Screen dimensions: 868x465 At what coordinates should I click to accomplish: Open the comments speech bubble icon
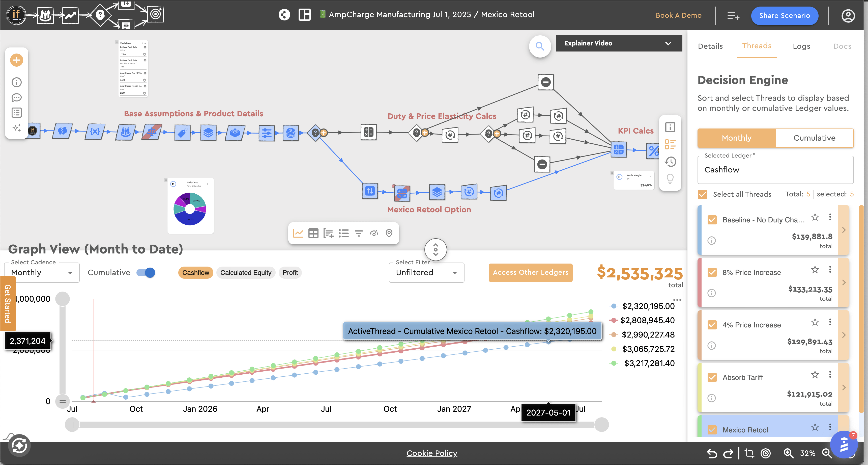click(x=16, y=98)
